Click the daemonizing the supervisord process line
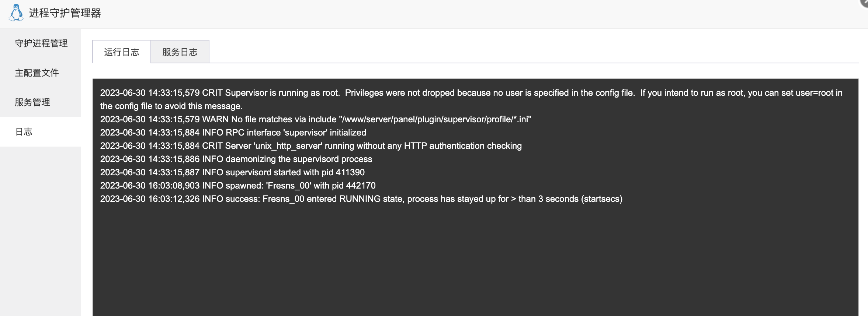Viewport: 868px width, 316px height. [x=236, y=159]
